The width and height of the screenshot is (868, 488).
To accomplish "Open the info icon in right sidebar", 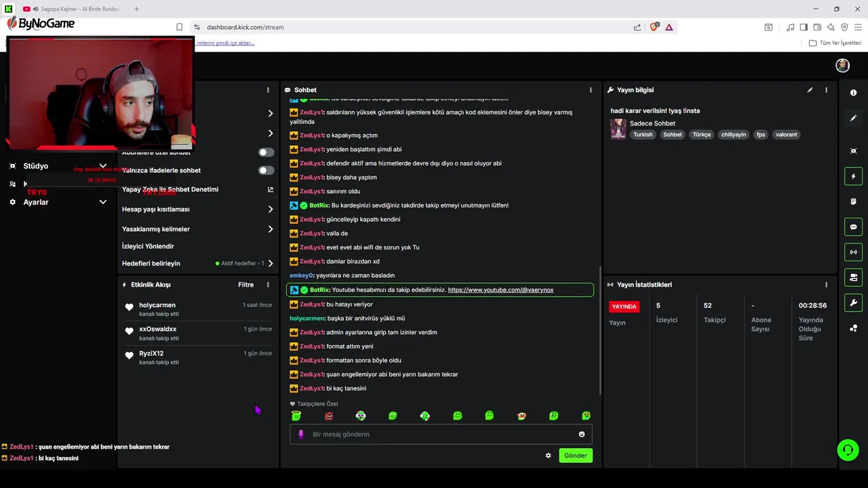I will (853, 93).
